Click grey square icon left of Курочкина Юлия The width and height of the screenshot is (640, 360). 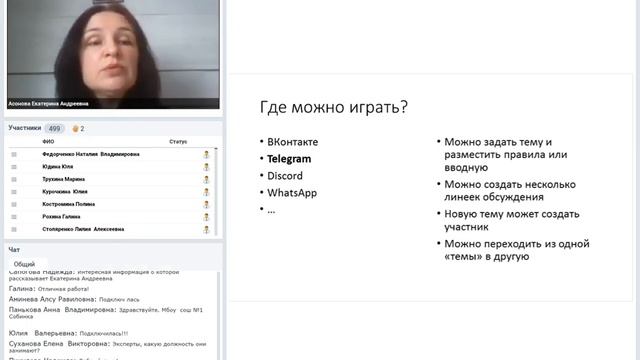click(x=14, y=192)
